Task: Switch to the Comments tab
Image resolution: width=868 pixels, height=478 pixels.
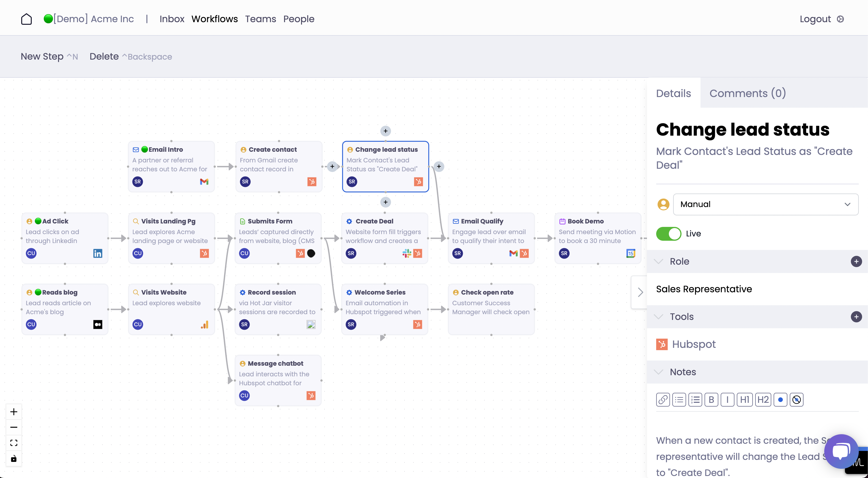Action: pyautogui.click(x=747, y=93)
